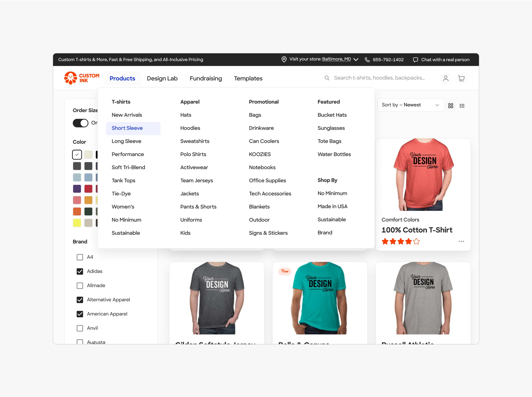Image resolution: width=532 pixels, height=397 pixels.
Task: Click Made in USA under Shop By
Action: (x=332, y=206)
